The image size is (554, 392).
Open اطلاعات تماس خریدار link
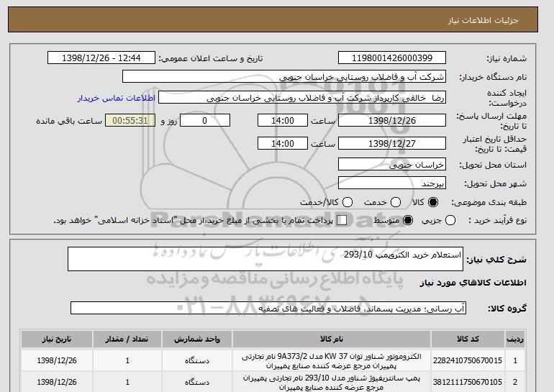[x=117, y=98]
